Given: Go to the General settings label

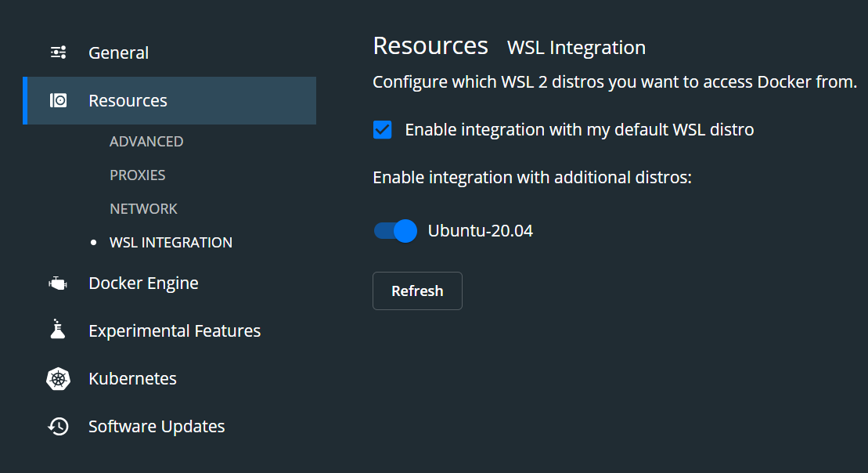Looking at the screenshot, I should [118, 53].
